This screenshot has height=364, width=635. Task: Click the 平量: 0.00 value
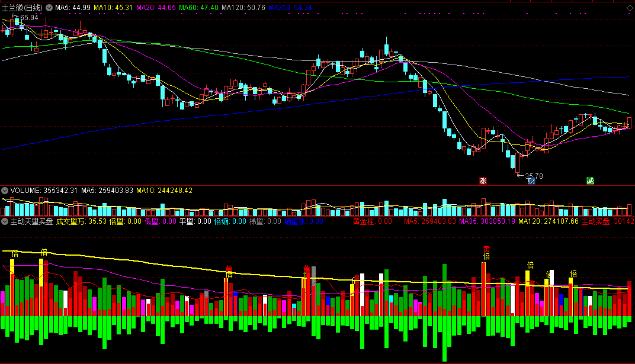pos(195,221)
